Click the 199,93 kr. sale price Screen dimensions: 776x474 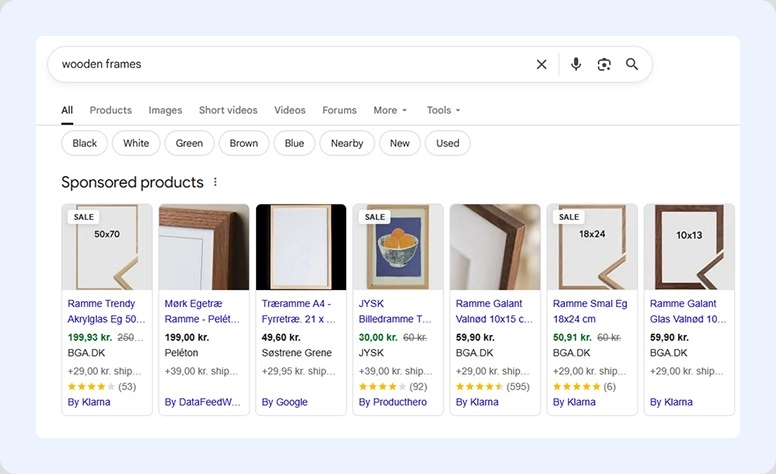click(90, 337)
